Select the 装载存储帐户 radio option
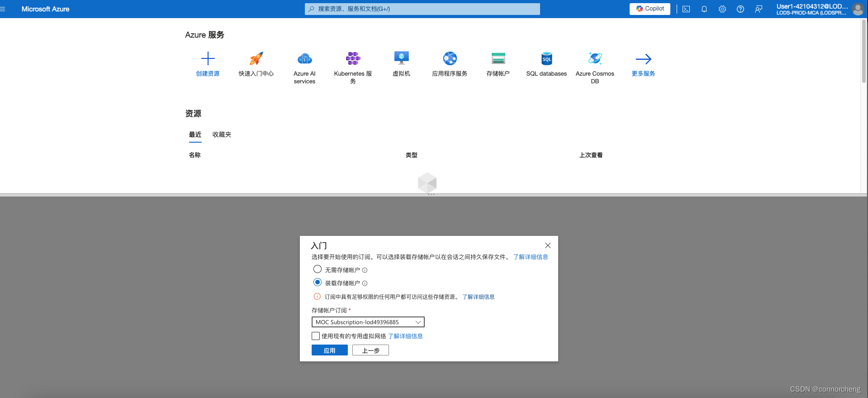 tap(318, 283)
